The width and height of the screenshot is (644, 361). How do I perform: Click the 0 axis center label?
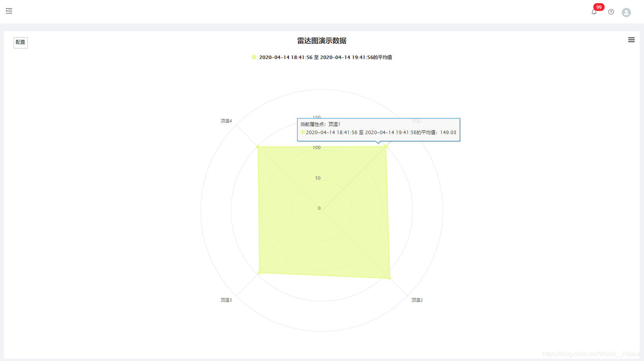(x=319, y=208)
